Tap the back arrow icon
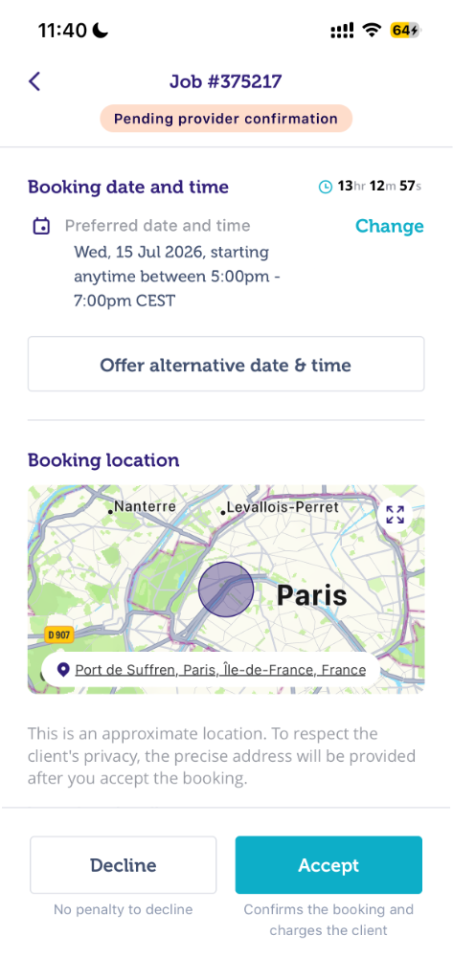The height and width of the screenshot is (980, 453). tap(34, 81)
